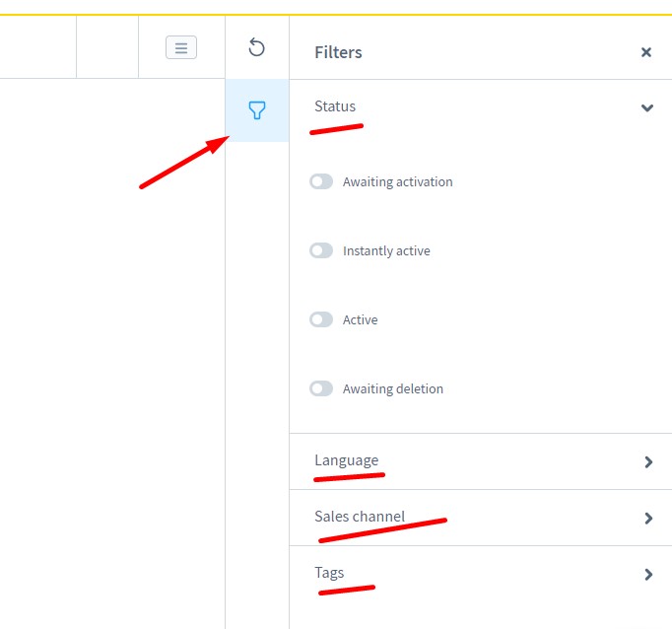The image size is (672, 629).
Task: Click the circular reset arrow icon
Action: (x=257, y=47)
